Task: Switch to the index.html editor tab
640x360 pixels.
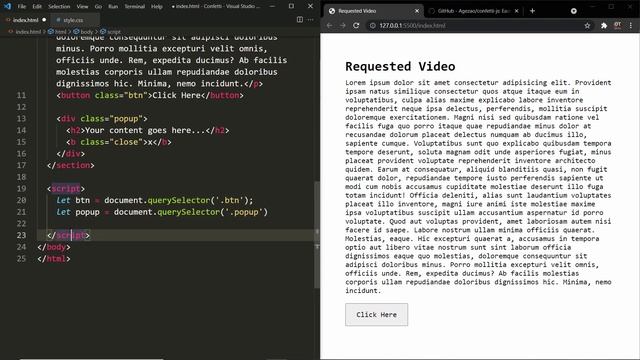Action: [x=25, y=20]
